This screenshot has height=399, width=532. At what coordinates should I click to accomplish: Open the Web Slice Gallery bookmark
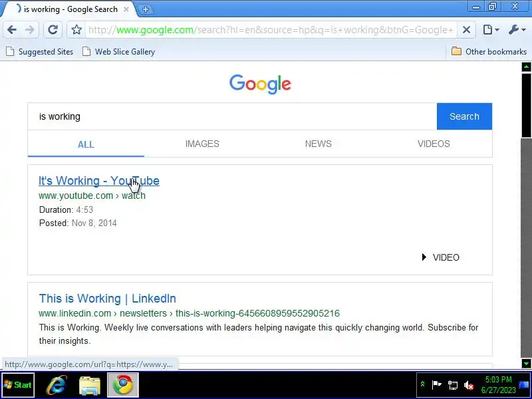click(x=119, y=52)
